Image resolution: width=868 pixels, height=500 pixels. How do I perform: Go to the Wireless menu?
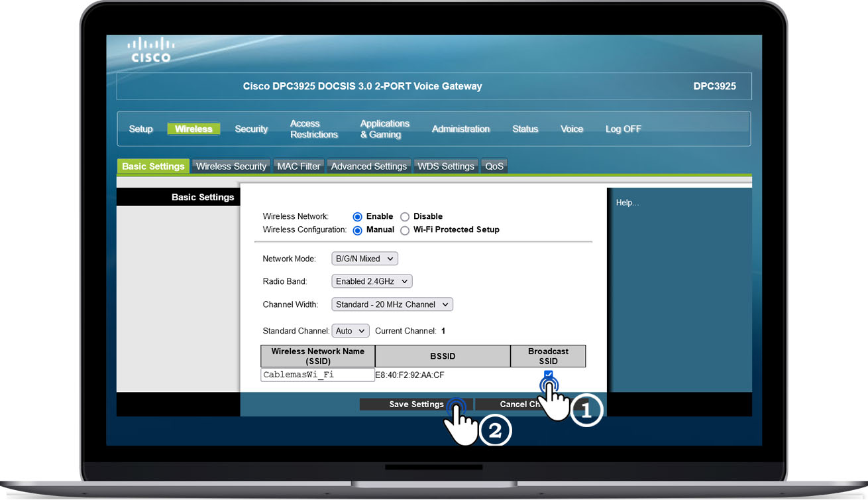[193, 129]
